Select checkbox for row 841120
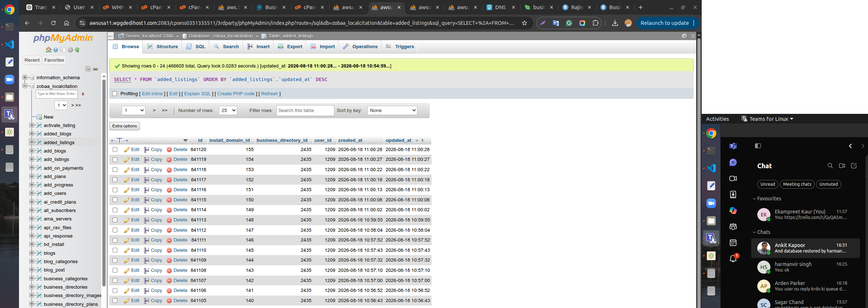Screen dimensions: 868x308 (115, 150)
